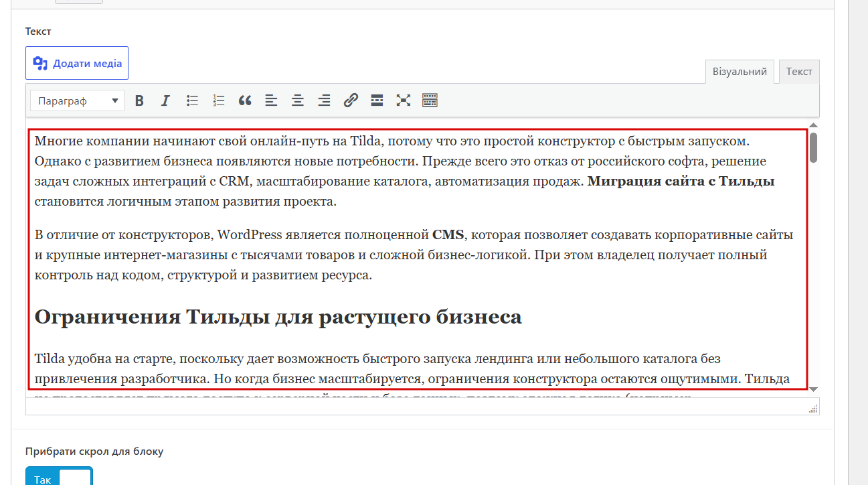868x485 pixels.
Task: Insert a bulleted list
Action: coord(192,100)
